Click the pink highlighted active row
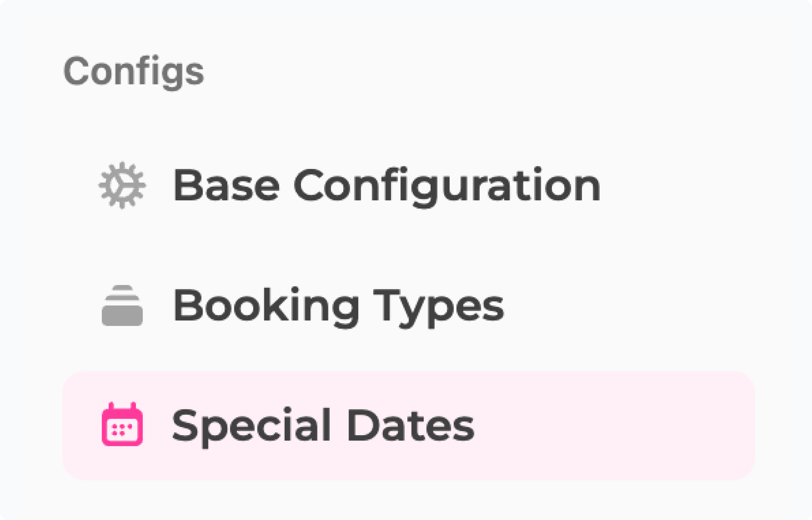 click(408, 425)
